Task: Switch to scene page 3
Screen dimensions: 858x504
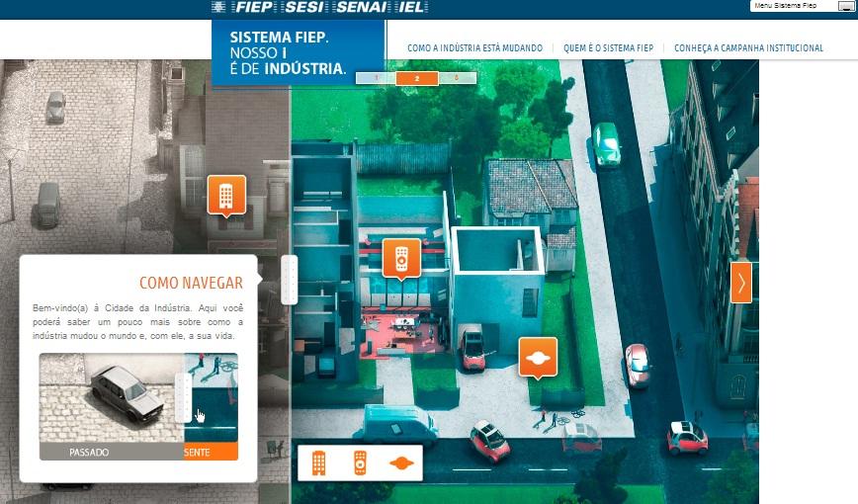Action: (457, 78)
